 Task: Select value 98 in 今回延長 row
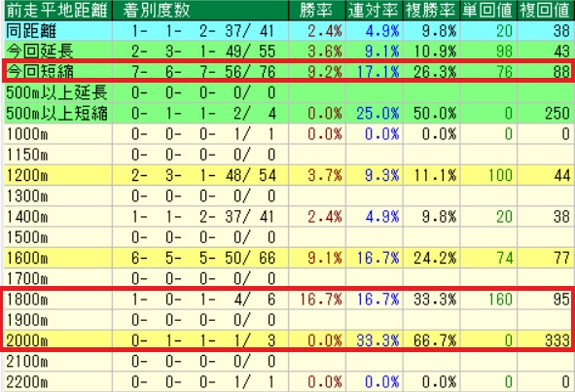(x=504, y=52)
